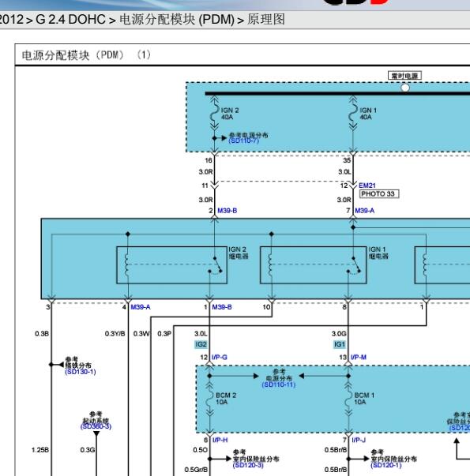The image size is (470, 476).
Task: Click the diagram title 电源分配模块（PDM）（1）
Action: pyautogui.click(x=86, y=55)
